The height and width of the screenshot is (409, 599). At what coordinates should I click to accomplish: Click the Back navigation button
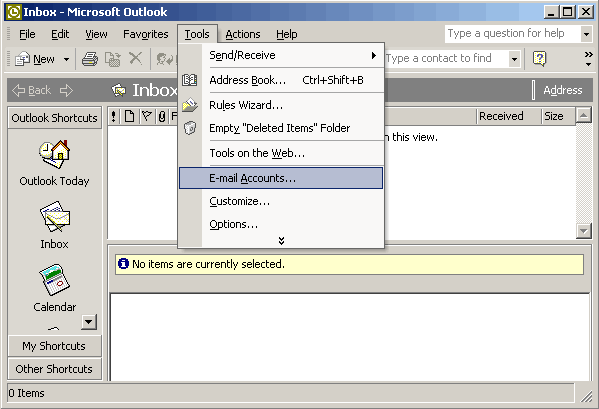(x=32, y=91)
